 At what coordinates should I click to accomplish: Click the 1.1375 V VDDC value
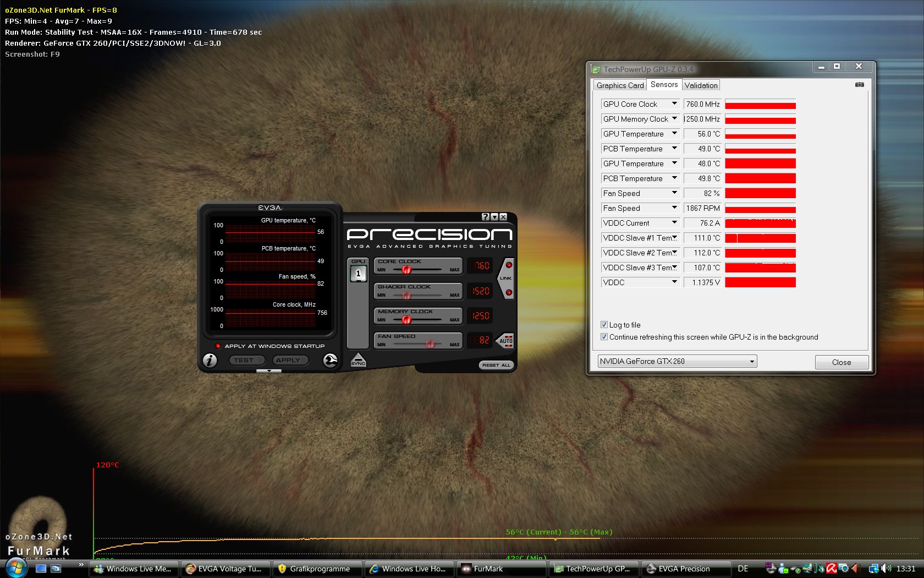click(x=702, y=282)
